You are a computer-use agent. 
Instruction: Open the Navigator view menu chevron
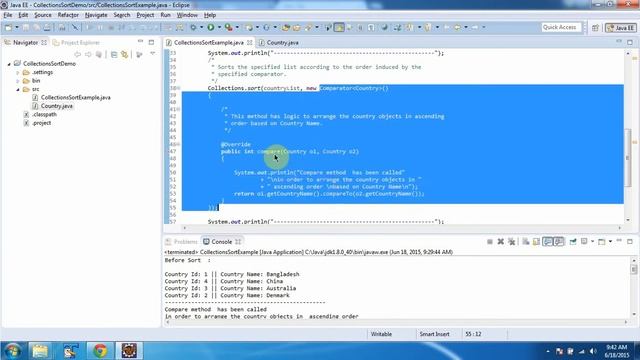point(153,53)
